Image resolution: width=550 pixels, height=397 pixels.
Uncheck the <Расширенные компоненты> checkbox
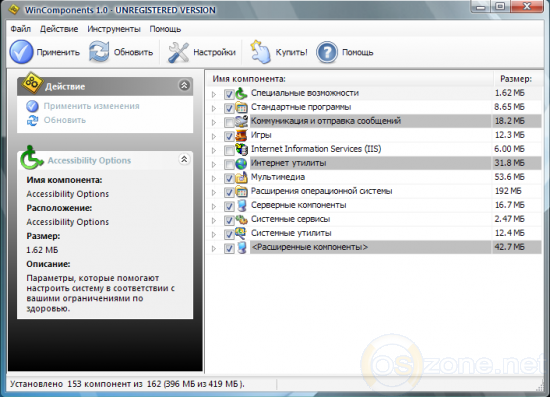click(229, 249)
